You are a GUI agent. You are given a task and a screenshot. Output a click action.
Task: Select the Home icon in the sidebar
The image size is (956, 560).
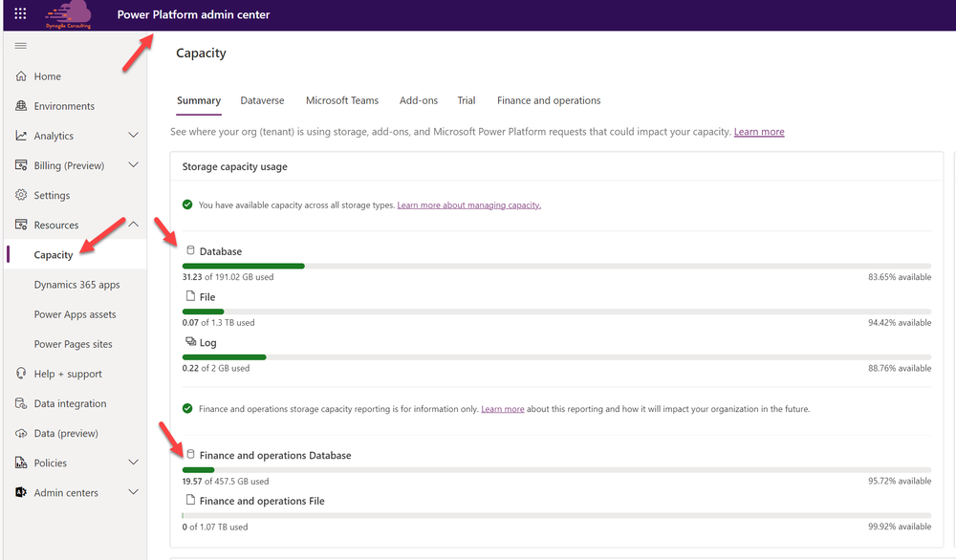[x=19, y=75]
